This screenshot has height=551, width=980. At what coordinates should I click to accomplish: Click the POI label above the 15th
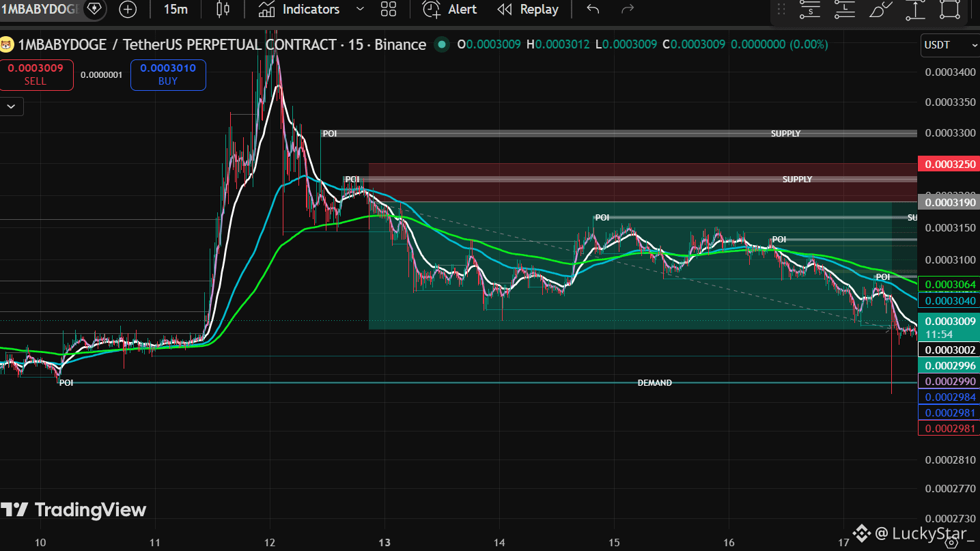click(602, 218)
